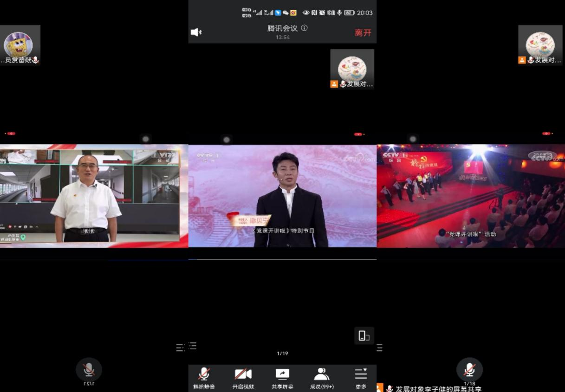Open the 共享屏幕 share screen option

282,378
